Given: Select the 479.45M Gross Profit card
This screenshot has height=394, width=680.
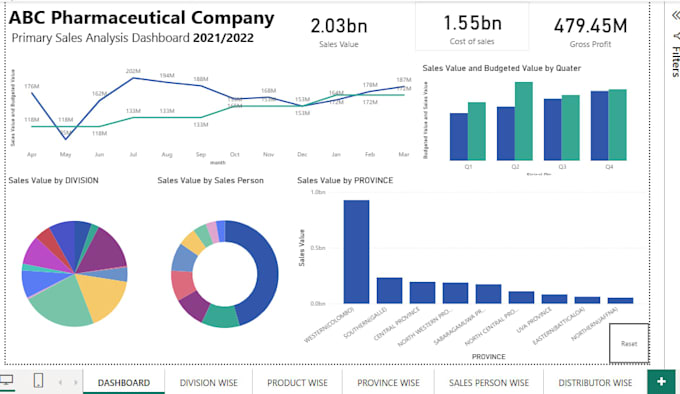Looking at the screenshot, I should [590, 31].
